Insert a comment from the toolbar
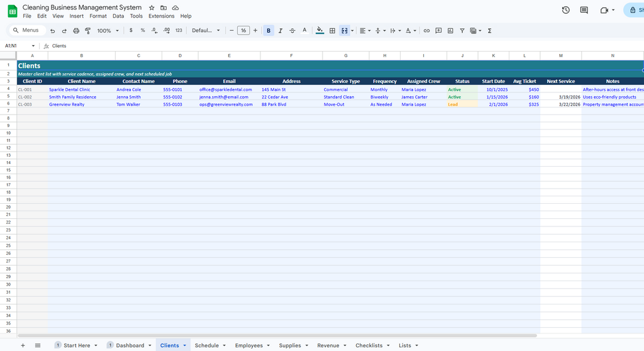Screen dimensions: 644x351 tap(438, 30)
